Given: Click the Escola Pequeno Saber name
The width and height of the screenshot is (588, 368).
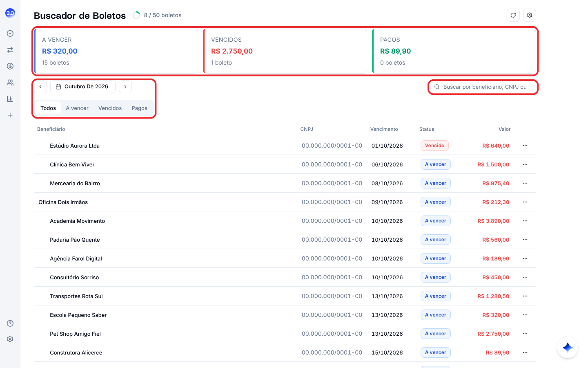Looking at the screenshot, I should coord(78,315).
